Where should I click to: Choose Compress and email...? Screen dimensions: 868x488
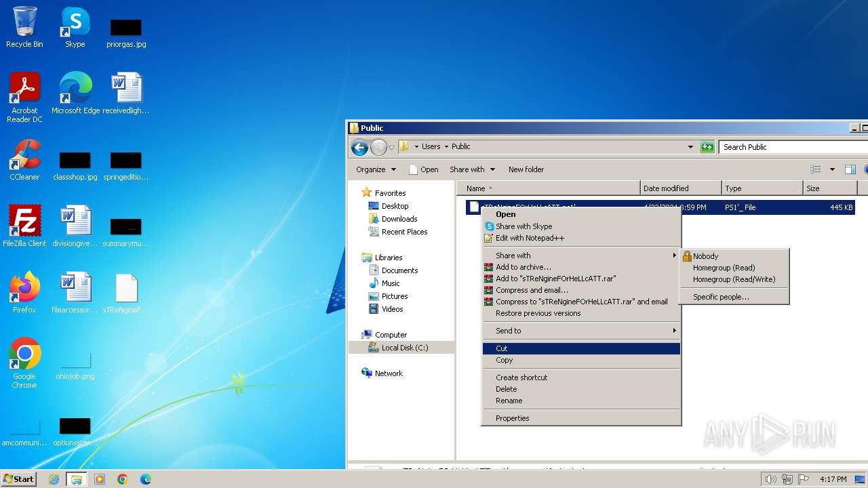580,290
